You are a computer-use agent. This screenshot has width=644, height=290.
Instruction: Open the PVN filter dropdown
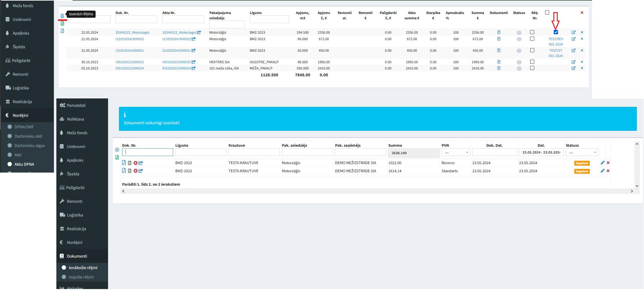pyautogui.click(x=455, y=152)
